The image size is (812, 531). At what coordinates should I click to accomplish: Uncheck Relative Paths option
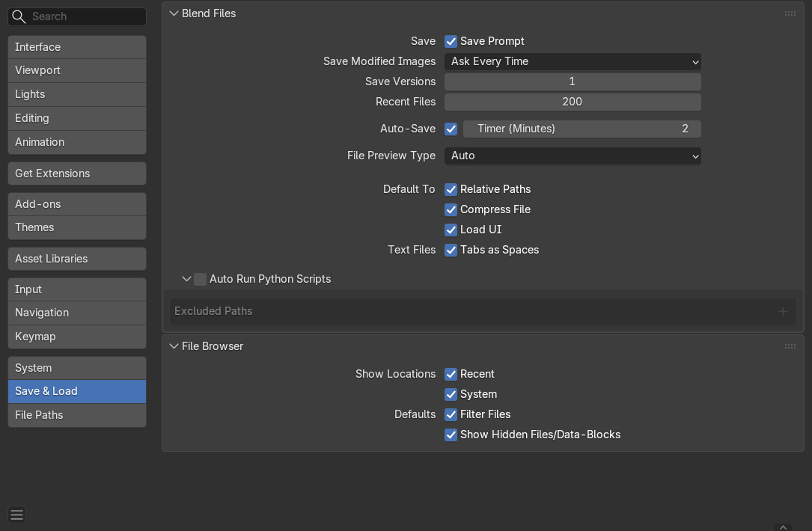tap(451, 189)
